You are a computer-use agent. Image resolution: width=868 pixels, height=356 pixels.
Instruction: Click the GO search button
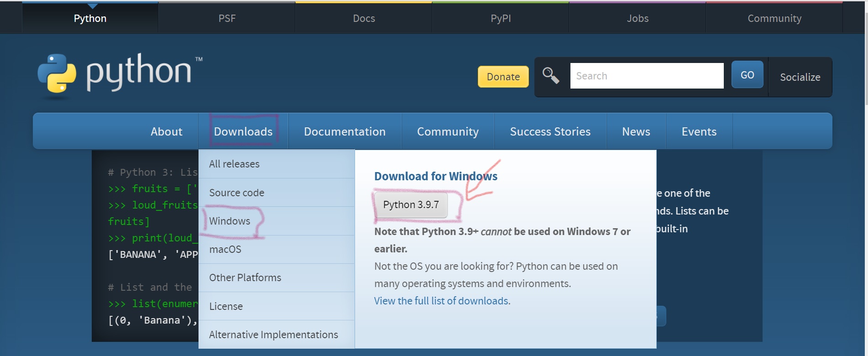[x=747, y=75]
